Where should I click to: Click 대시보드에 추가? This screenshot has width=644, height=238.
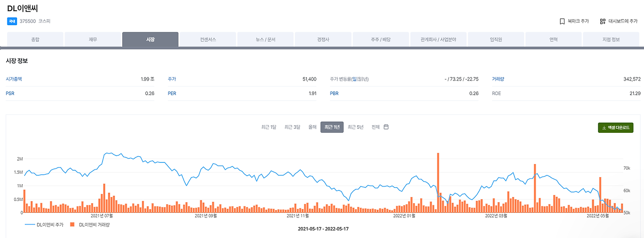[x=618, y=21]
